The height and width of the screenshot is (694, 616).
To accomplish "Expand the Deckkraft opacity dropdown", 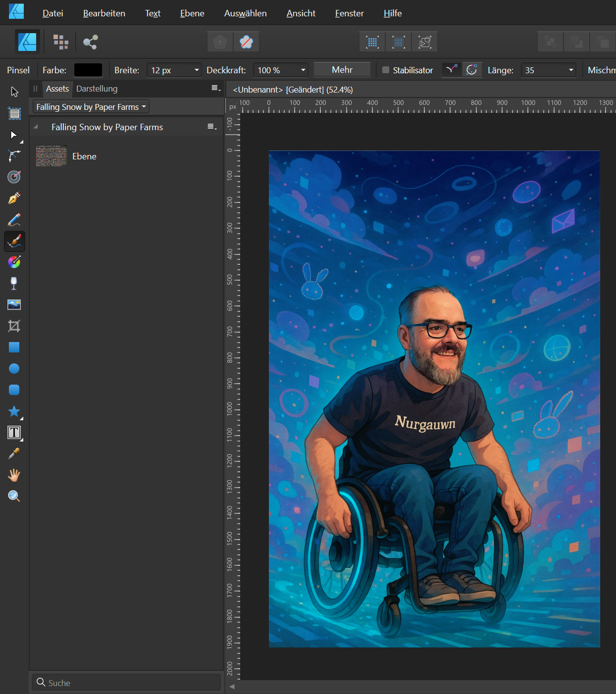I will pos(303,70).
